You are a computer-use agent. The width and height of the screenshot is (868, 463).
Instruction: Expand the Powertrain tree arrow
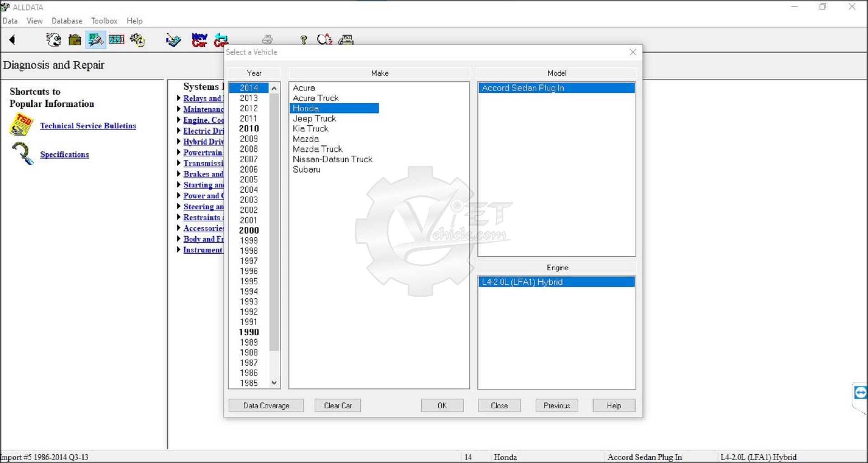179,152
